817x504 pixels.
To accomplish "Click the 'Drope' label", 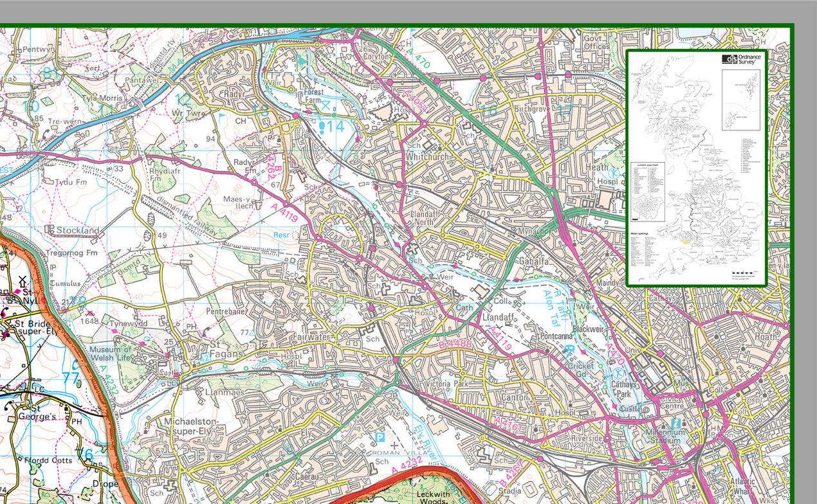I will point(104,483).
